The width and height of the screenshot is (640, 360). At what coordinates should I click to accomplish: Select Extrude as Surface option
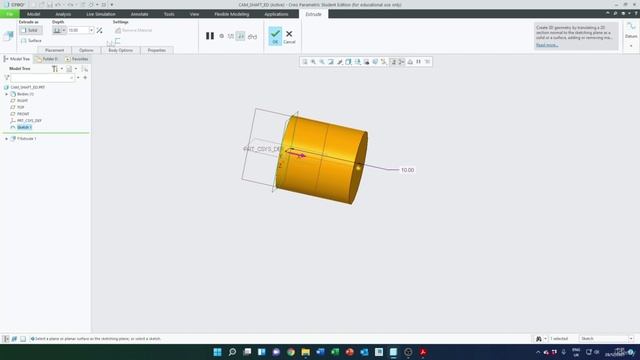pos(31,40)
